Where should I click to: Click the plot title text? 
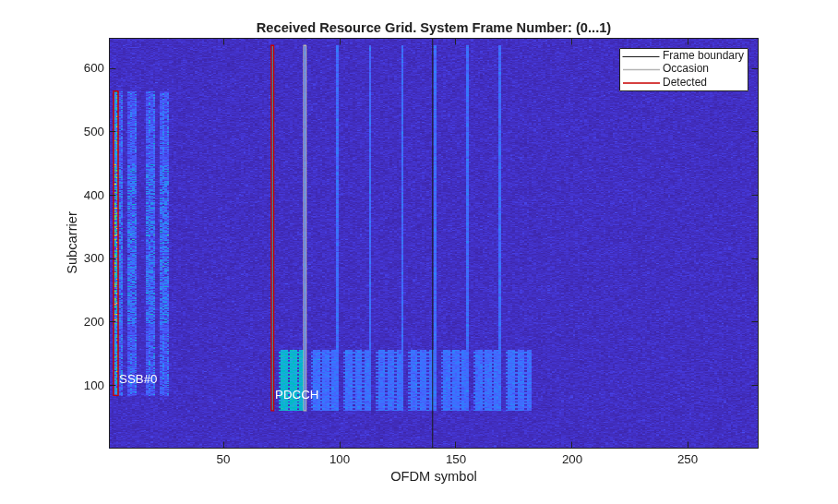click(x=434, y=28)
